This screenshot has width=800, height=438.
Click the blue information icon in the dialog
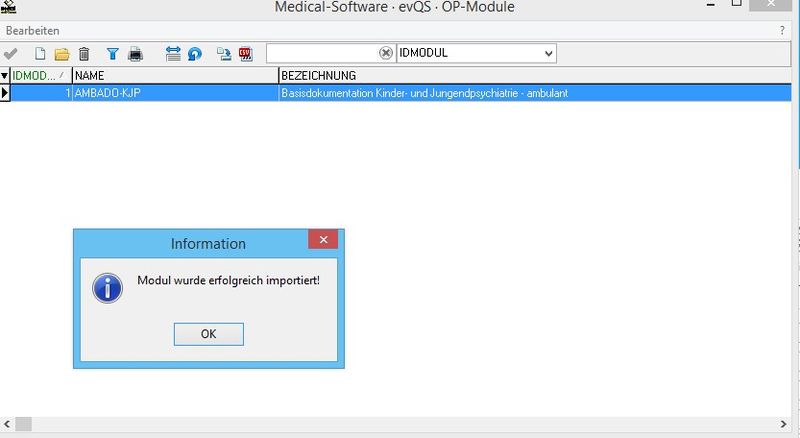107,288
